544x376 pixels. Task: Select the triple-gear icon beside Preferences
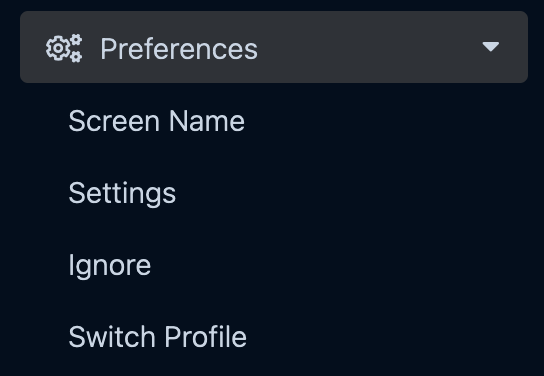point(64,48)
